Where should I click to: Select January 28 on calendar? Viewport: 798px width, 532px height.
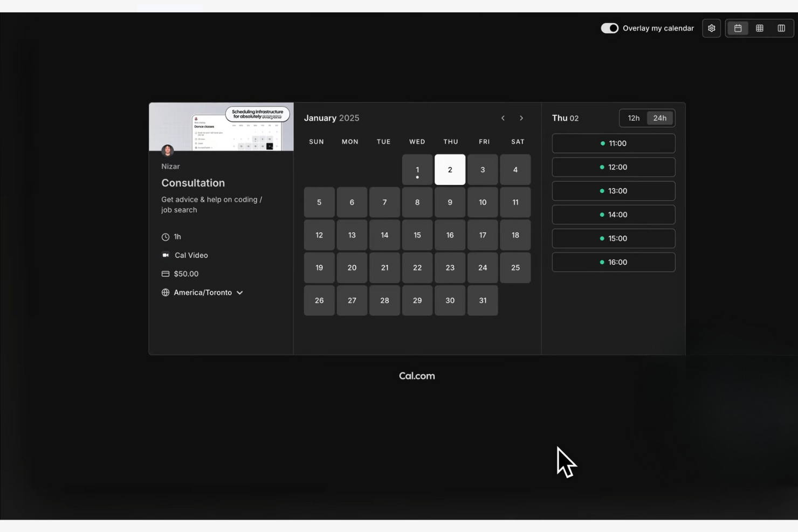(x=384, y=300)
